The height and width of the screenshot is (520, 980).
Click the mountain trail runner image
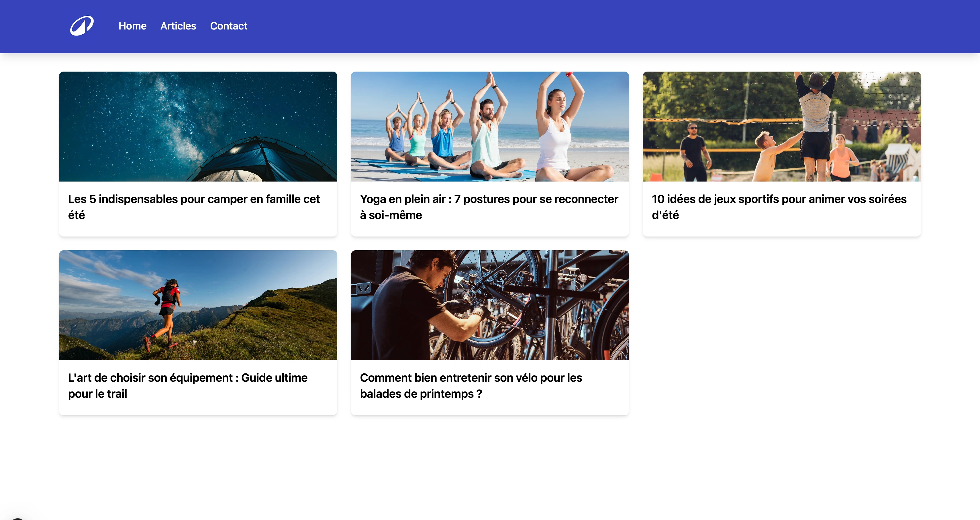198,305
